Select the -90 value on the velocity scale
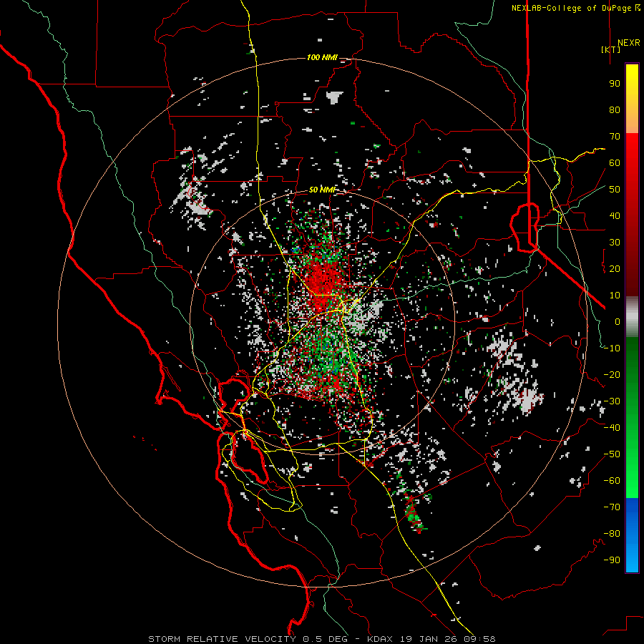644x644 pixels. [612, 560]
